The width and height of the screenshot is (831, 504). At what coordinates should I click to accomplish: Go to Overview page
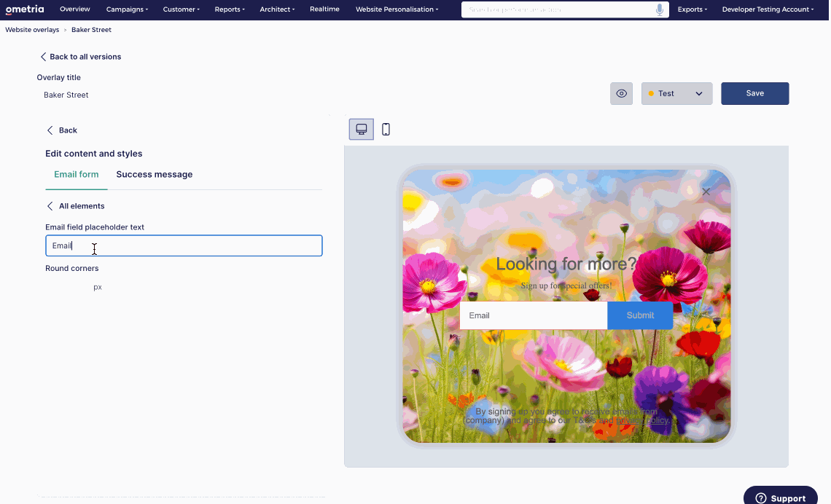(x=75, y=9)
